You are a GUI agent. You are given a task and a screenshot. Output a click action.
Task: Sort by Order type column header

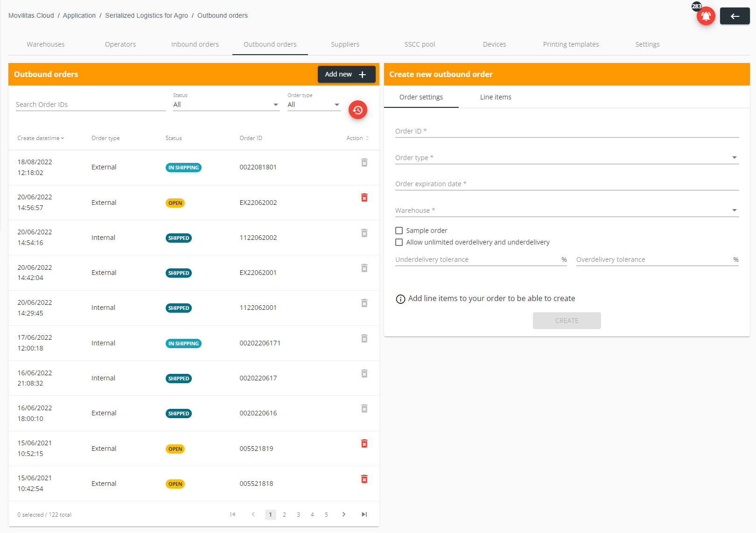point(105,138)
